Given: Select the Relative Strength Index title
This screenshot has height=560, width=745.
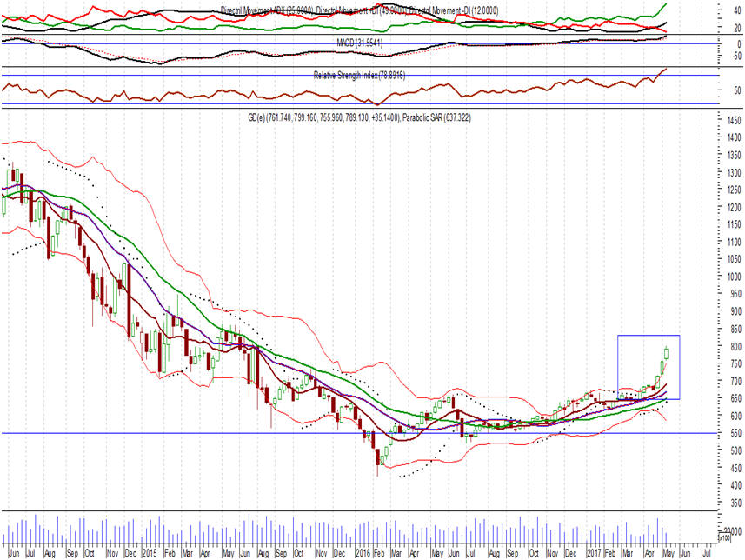Looking at the screenshot, I should pyautogui.click(x=358, y=76).
